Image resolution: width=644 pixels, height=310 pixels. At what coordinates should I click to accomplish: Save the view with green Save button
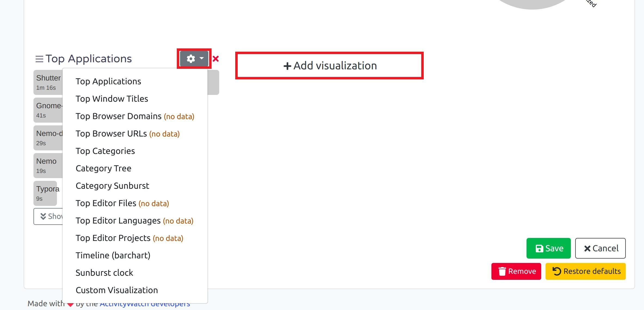click(x=548, y=248)
